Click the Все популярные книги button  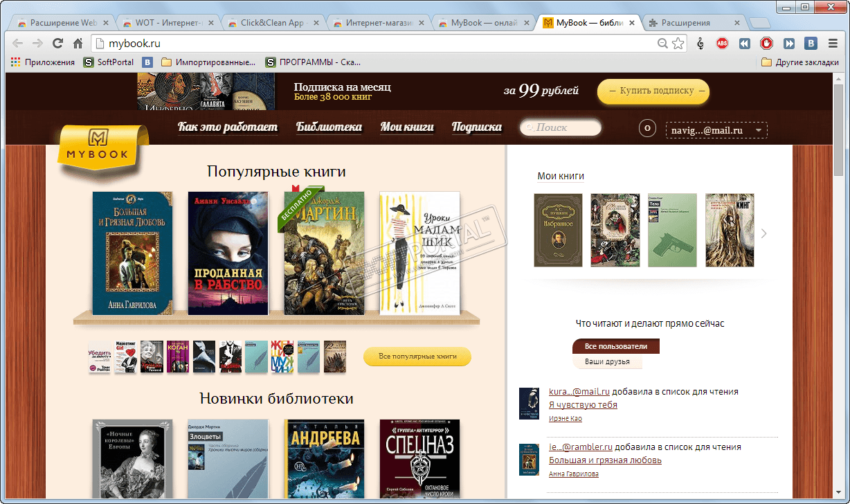417,357
